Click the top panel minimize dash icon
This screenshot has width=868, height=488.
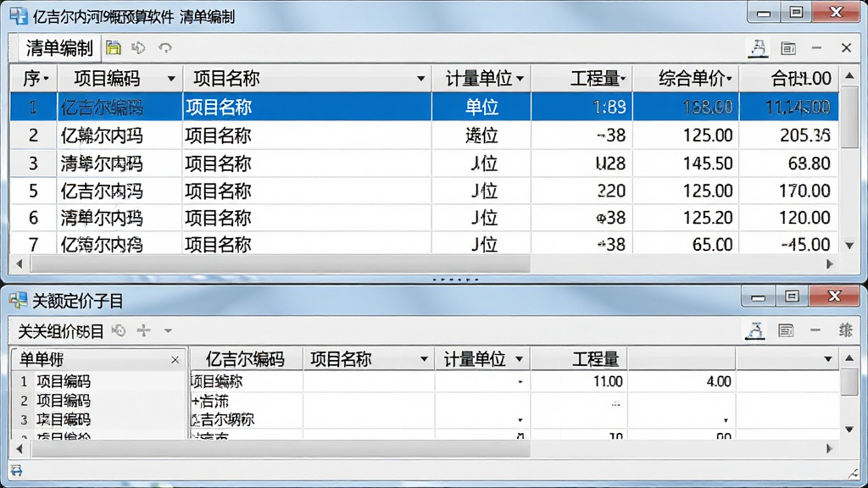[816, 48]
